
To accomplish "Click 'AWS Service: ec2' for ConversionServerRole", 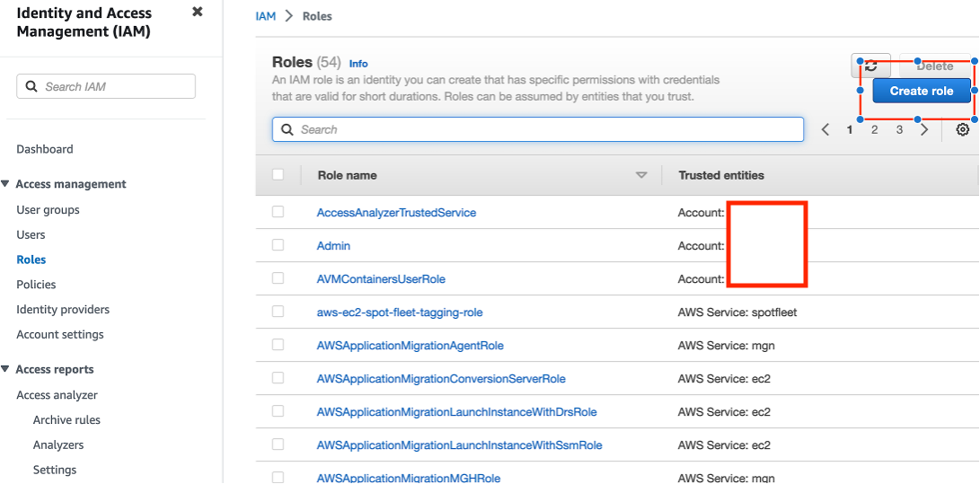I will (724, 378).
